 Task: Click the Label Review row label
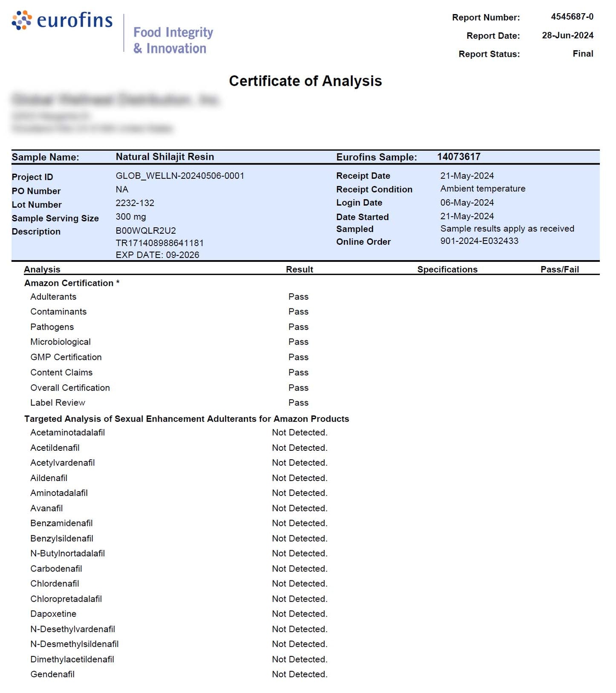(58, 403)
